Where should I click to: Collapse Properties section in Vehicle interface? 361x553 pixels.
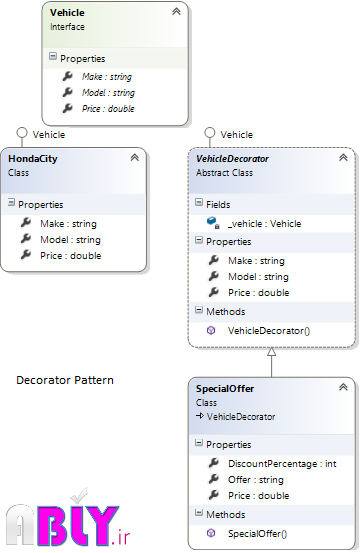(x=53, y=56)
